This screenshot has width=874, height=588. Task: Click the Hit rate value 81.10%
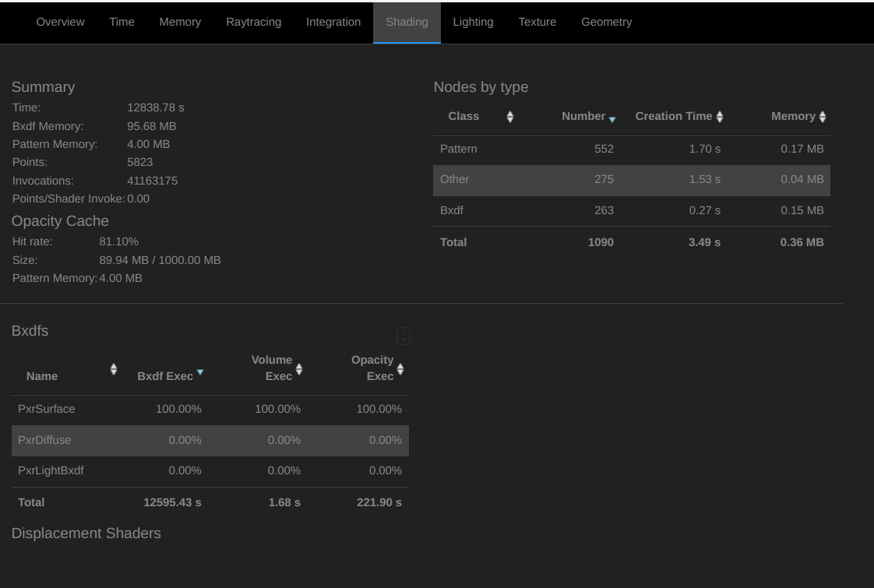coord(118,242)
